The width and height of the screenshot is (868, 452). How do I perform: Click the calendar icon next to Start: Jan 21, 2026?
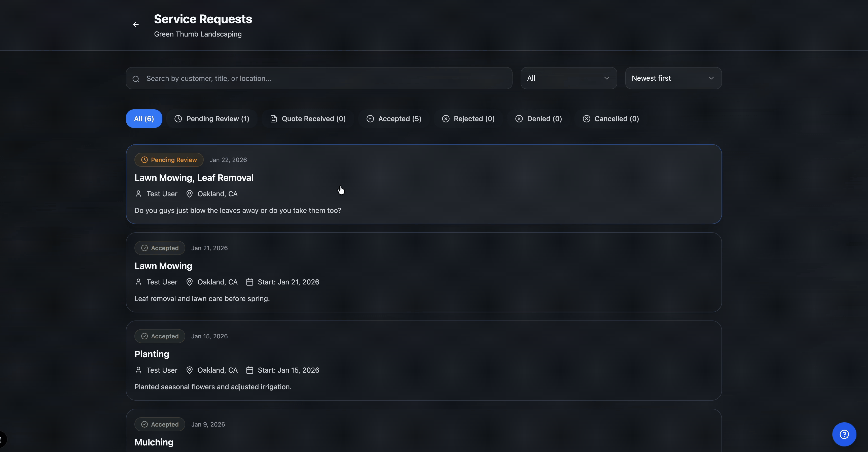[250, 282]
